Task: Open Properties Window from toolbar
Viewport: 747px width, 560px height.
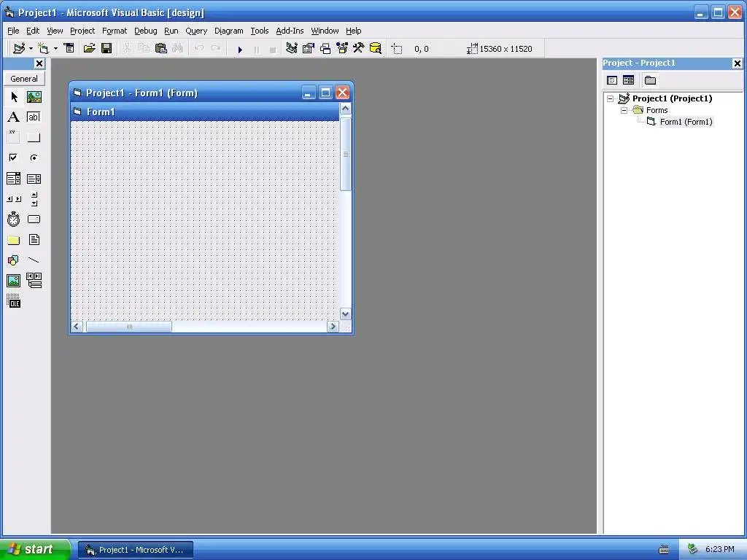Action: pos(309,49)
